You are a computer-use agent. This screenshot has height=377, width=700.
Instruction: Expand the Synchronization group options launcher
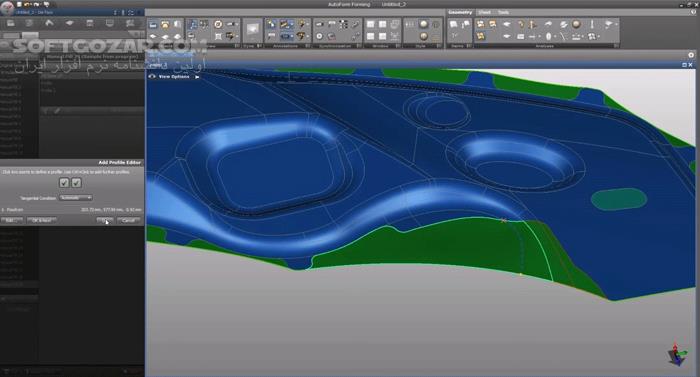[x=359, y=46]
